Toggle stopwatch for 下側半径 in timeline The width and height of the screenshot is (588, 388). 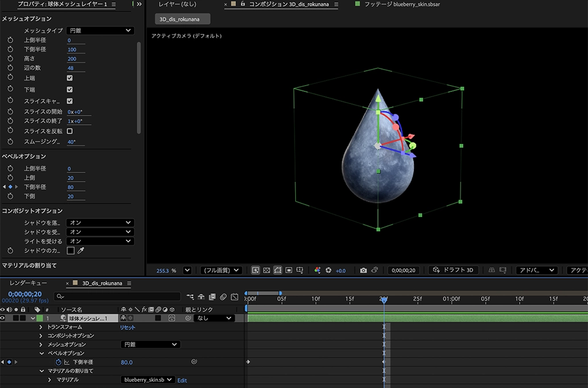59,362
